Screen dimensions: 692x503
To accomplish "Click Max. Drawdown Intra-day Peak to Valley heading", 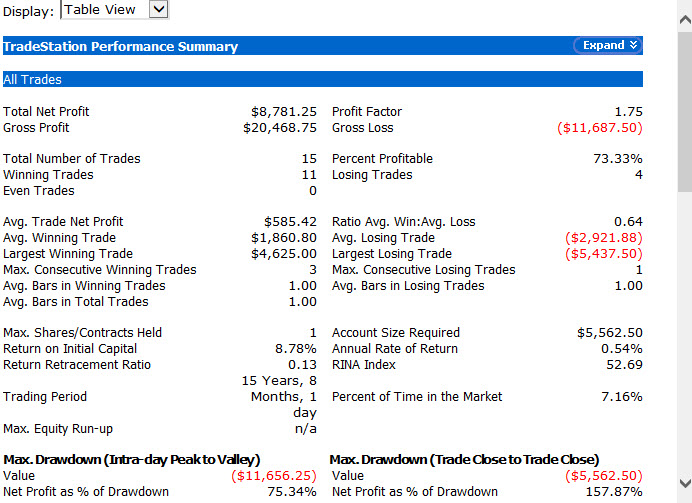I will pos(132,460).
